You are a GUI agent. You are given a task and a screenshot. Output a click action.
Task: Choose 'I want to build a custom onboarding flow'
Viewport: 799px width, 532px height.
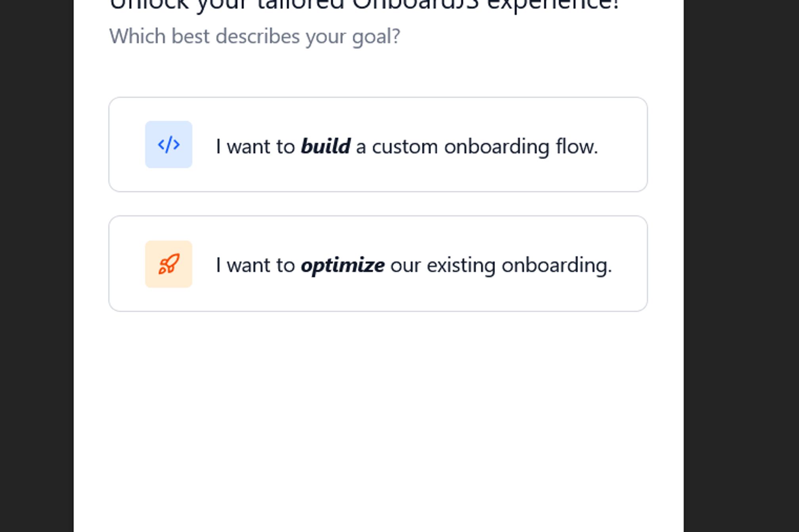[378, 145]
